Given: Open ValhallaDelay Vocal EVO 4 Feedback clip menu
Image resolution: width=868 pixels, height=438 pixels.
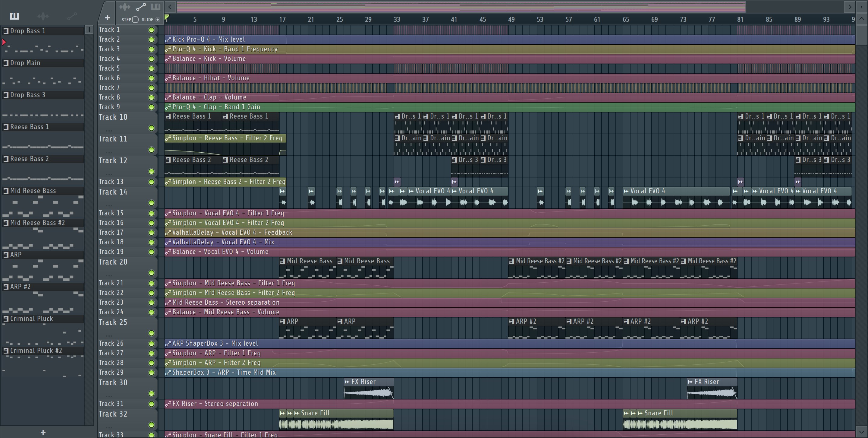Looking at the screenshot, I should click(x=168, y=233).
